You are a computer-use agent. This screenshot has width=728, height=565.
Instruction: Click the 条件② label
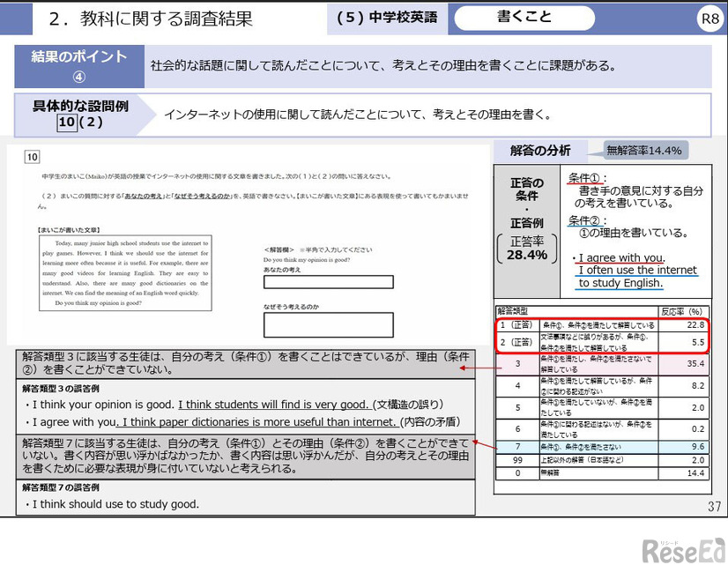[585, 220]
